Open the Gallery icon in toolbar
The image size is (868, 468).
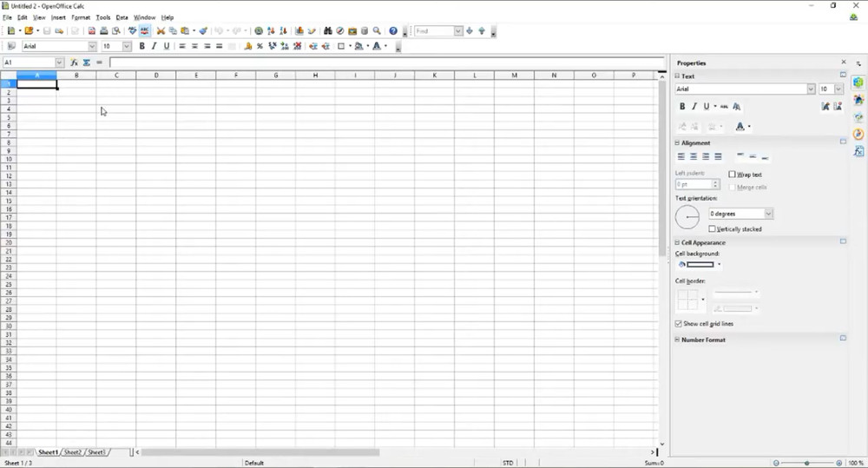coord(352,31)
